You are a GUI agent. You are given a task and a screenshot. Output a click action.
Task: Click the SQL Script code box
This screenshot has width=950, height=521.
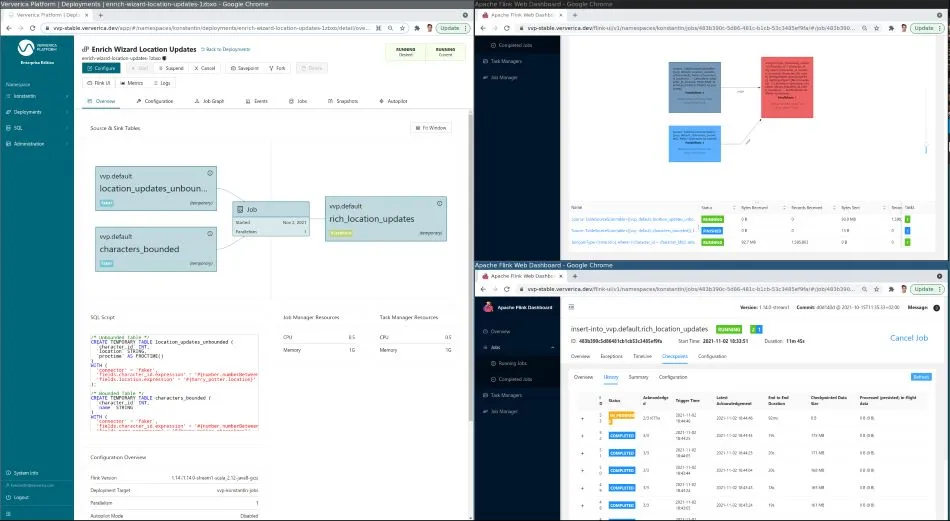(174, 382)
